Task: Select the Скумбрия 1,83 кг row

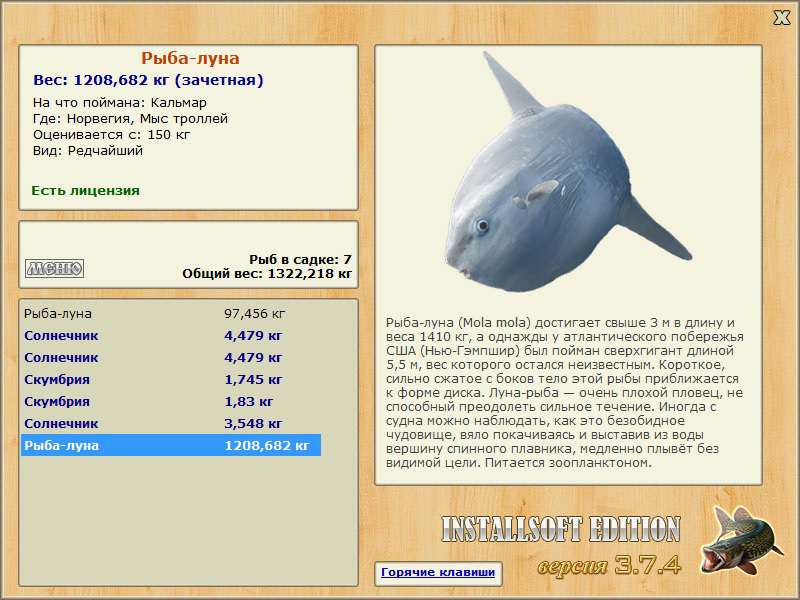Action: click(171, 402)
